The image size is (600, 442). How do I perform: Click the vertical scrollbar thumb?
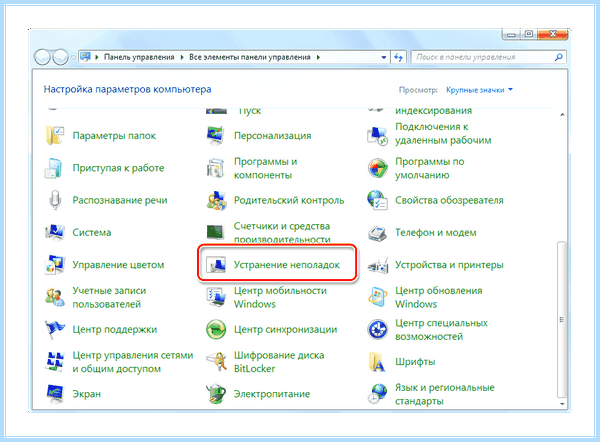click(x=562, y=320)
